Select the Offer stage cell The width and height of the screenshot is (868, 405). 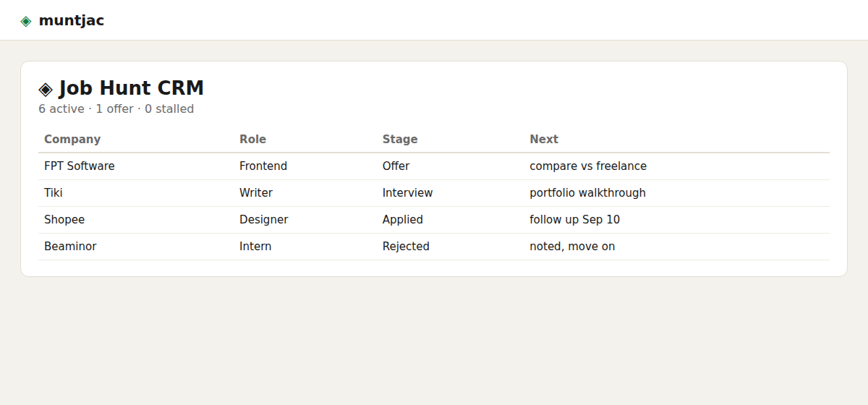[451, 166]
